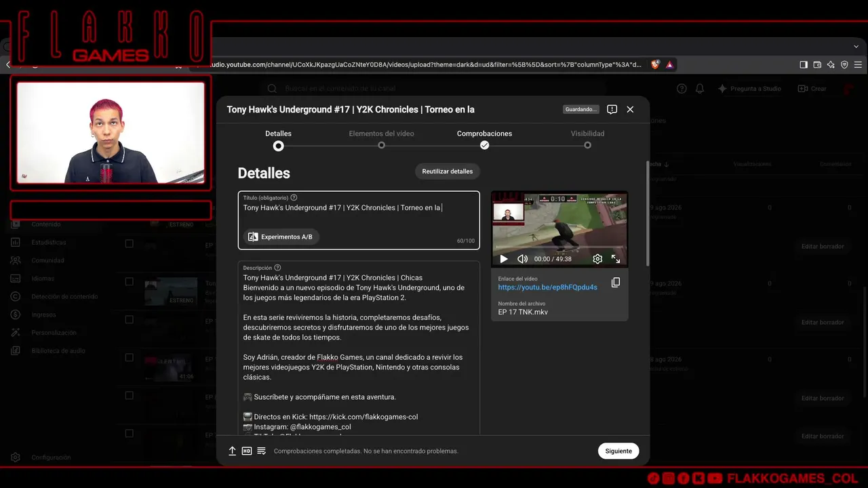Click the help icon next to Descripción
This screenshot has height=488, width=868.
point(277,268)
